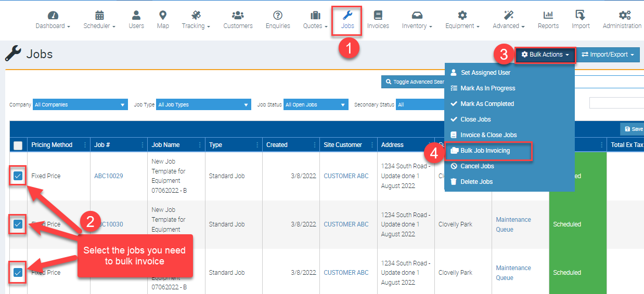Expand the Import/Export dropdown button

(608, 55)
